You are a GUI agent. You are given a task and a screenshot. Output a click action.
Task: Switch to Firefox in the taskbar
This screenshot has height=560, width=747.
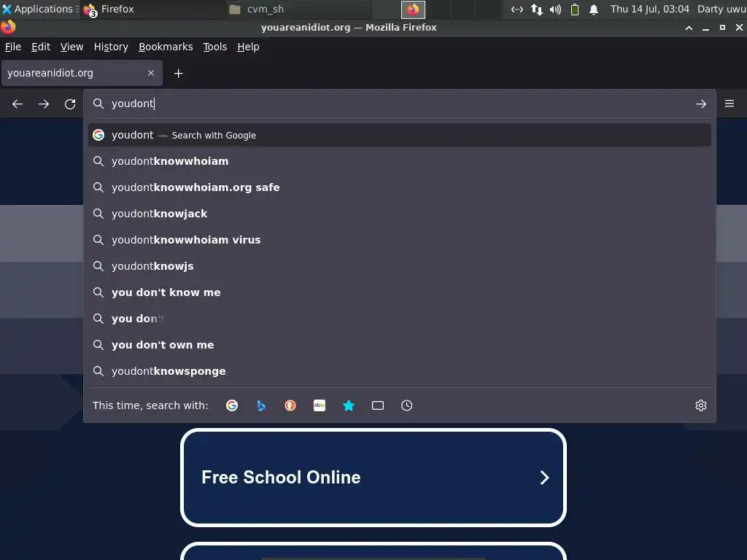(x=153, y=9)
